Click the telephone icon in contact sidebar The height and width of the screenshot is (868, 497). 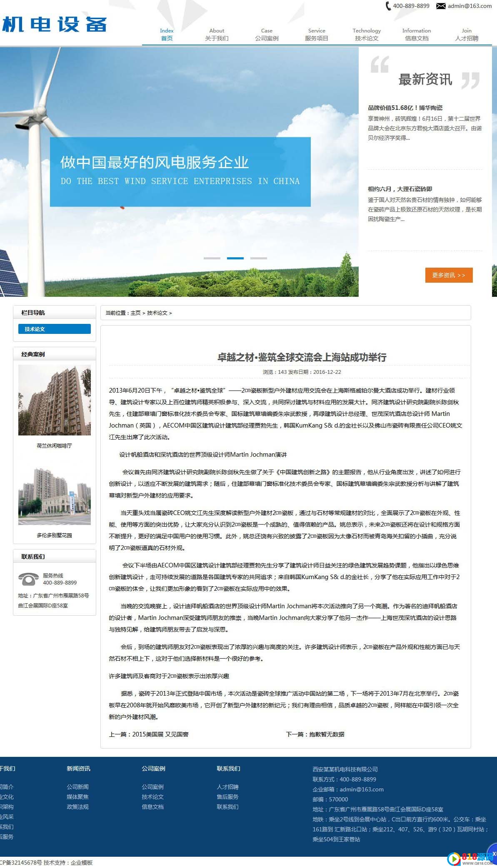coord(28,579)
